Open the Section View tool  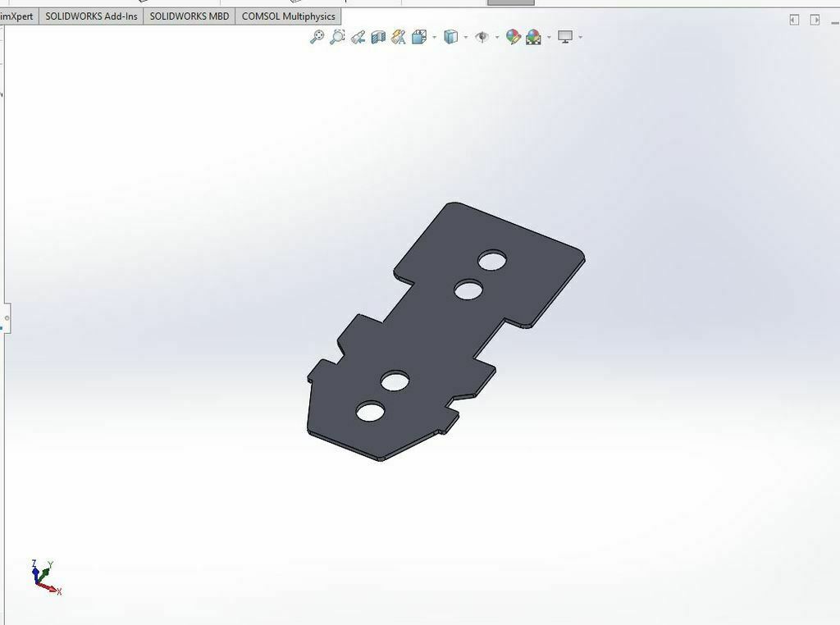click(x=377, y=37)
